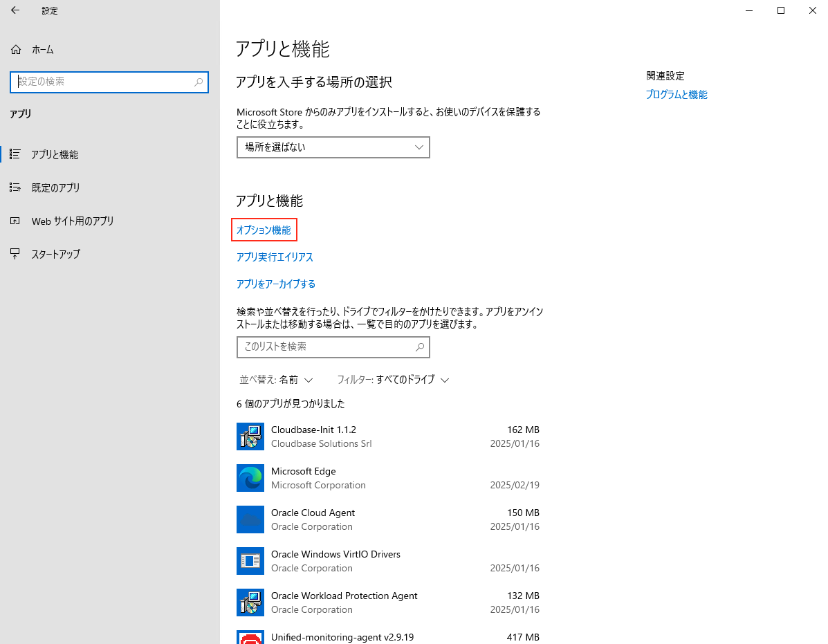
Task: Go back with the arrow icon
Action: point(15,10)
